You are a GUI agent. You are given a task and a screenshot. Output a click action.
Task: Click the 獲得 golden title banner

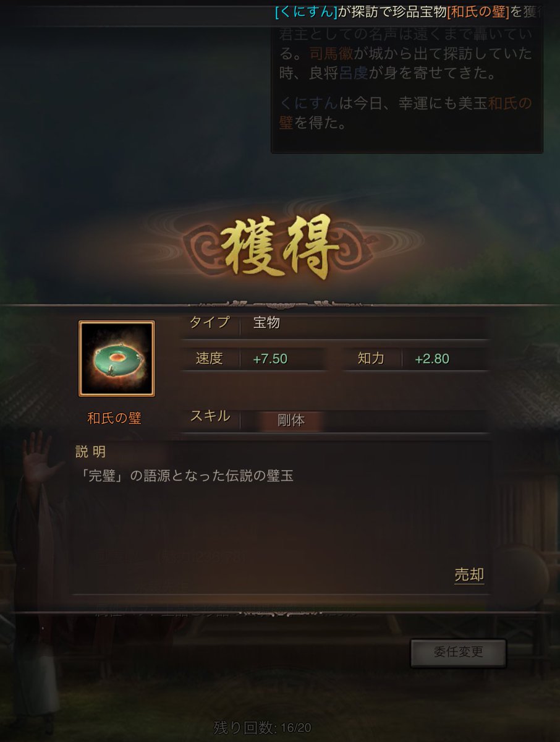pyautogui.click(x=279, y=247)
